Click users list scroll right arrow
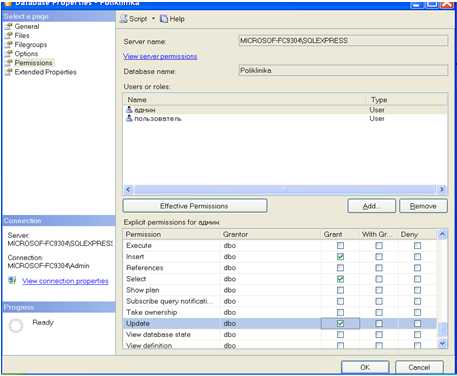457x376 pixels. point(442,189)
